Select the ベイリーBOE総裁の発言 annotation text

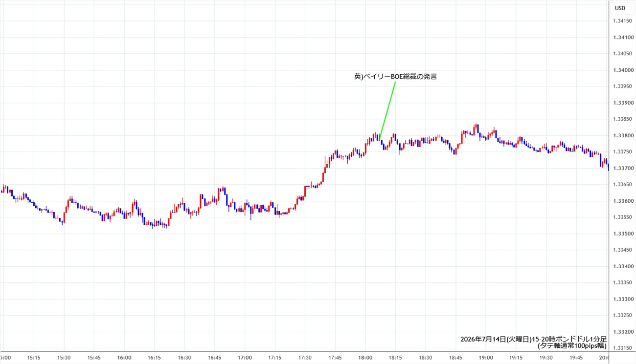tap(395, 76)
